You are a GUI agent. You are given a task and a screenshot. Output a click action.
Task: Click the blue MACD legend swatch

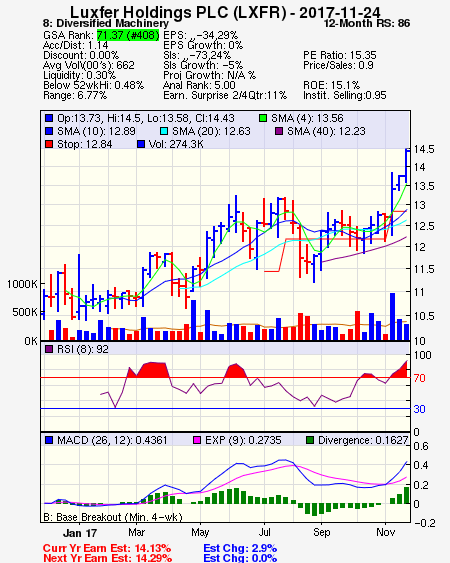pyautogui.click(x=49, y=440)
